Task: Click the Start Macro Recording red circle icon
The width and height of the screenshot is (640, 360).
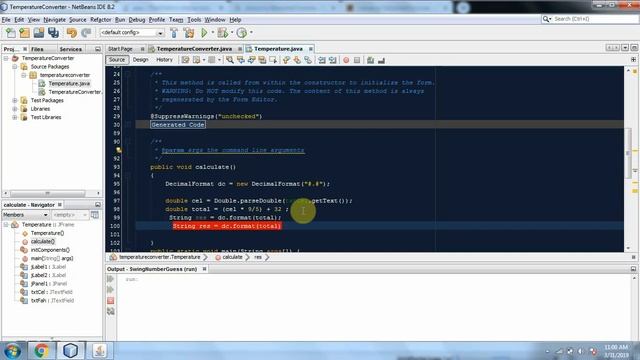Action: coord(346,60)
